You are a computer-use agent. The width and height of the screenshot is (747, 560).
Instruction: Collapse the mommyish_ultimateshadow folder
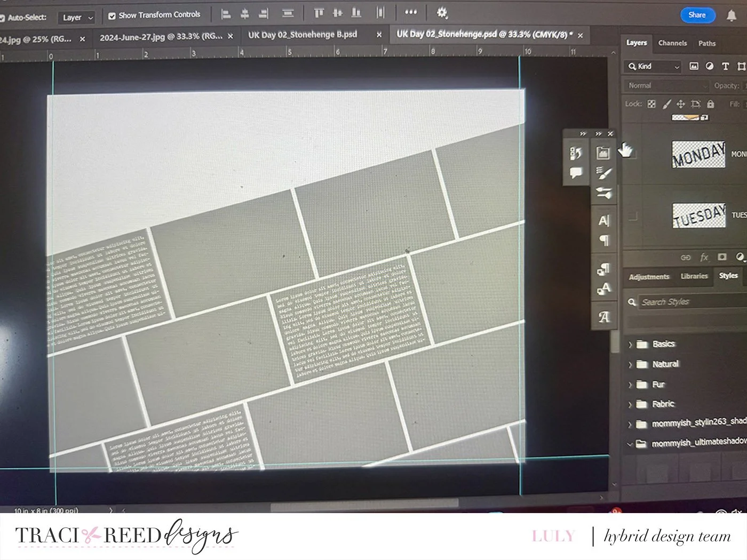[x=630, y=444]
